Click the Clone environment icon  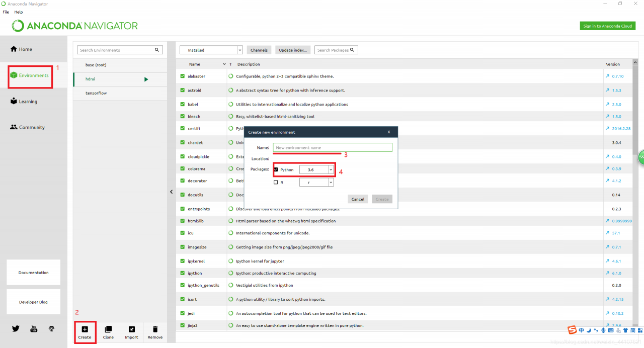[x=108, y=329]
